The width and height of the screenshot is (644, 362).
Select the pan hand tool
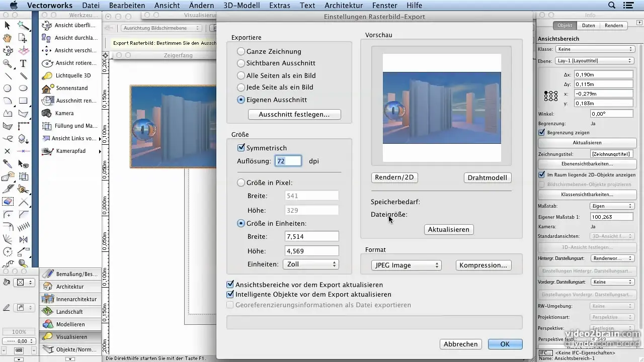click(8, 38)
